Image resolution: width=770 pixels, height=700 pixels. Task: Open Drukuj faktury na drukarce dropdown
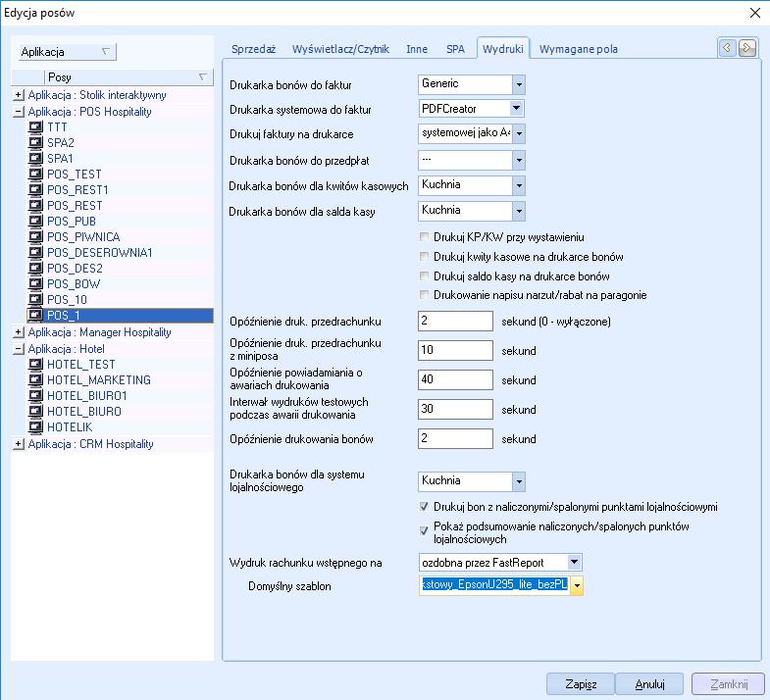click(519, 133)
